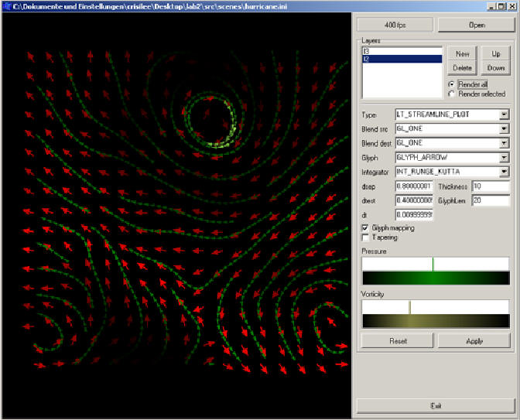Select the highlighted layer in Layers list
520x420 pixels.
tap(401, 59)
